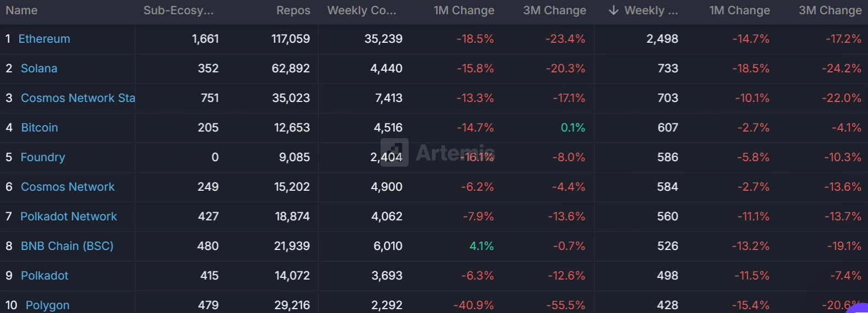The height and width of the screenshot is (313, 868).
Task: Sort by the Repos column header
Action: pos(293,10)
